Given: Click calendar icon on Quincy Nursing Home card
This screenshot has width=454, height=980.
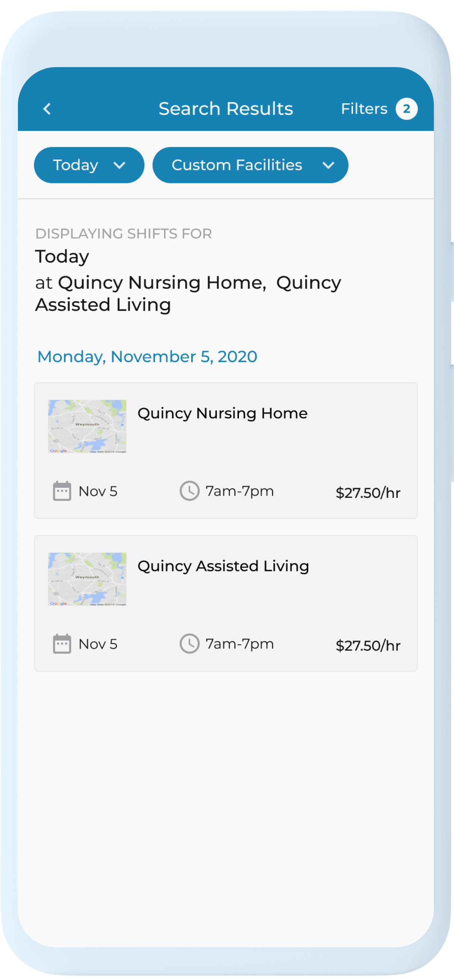Looking at the screenshot, I should (x=62, y=491).
